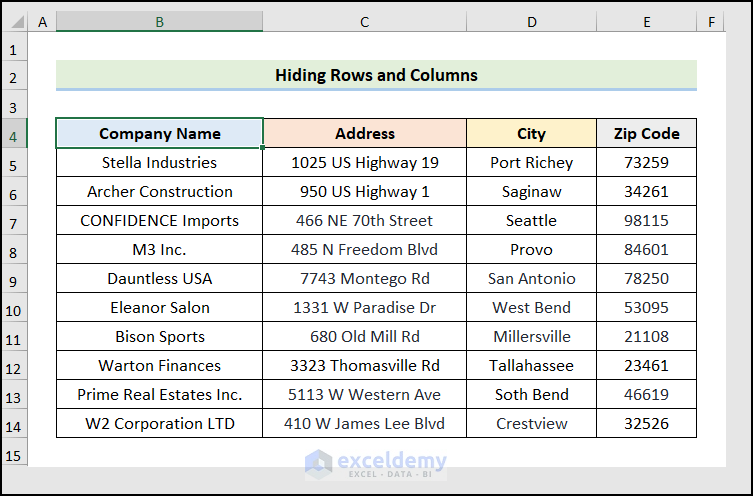The image size is (753, 496).
Task: Click the Stella Industries cell
Action: pos(160,163)
